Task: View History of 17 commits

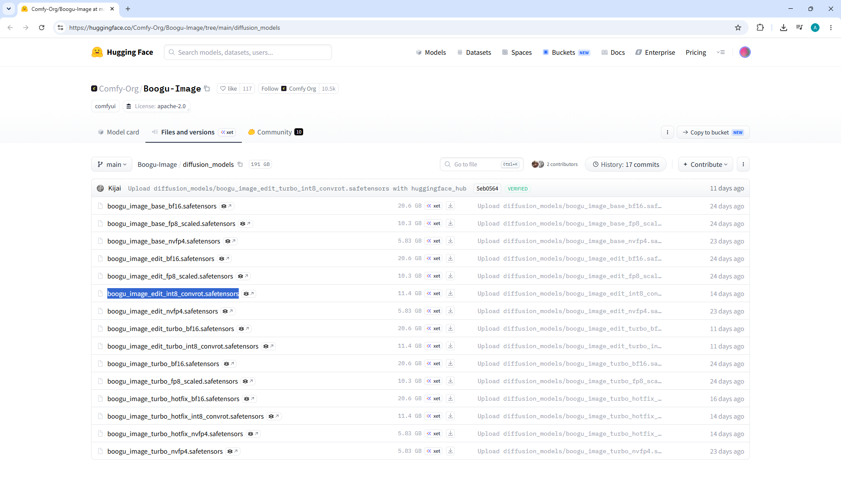Action: pyautogui.click(x=625, y=164)
